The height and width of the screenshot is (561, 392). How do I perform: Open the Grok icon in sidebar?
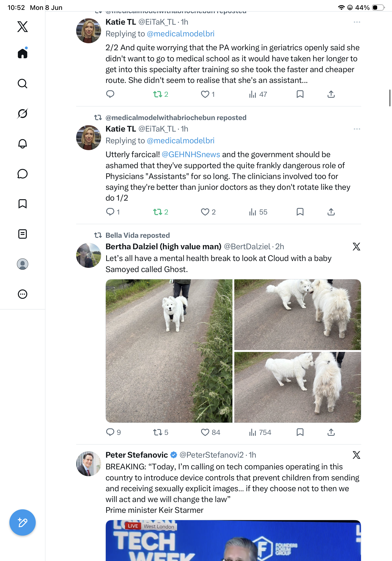[23, 114]
